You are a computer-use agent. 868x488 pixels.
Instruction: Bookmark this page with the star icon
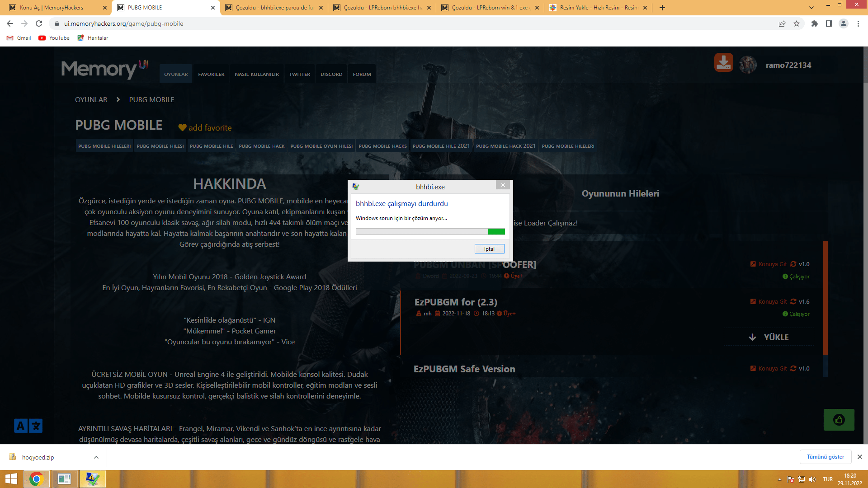[x=797, y=23]
